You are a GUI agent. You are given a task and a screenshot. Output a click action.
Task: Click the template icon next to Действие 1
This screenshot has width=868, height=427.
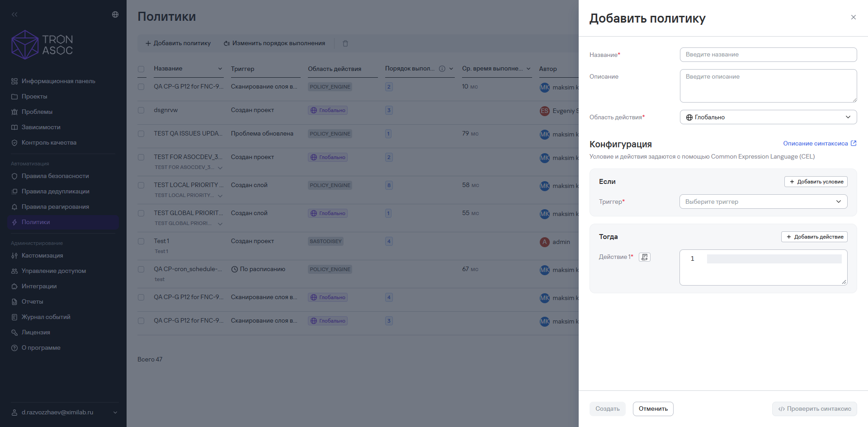(x=645, y=257)
